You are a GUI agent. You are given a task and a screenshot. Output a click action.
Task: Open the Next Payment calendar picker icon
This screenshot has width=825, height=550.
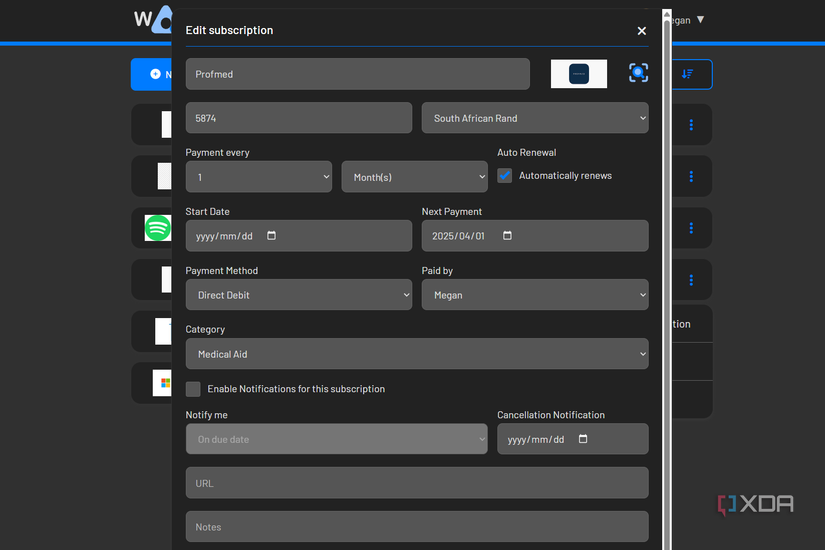click(x=507, y=236)
